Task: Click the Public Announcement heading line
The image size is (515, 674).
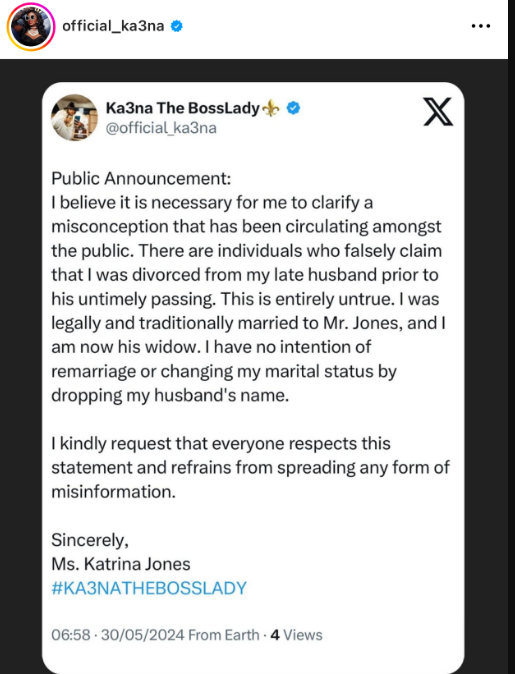Action: click(x=141, y=178)
